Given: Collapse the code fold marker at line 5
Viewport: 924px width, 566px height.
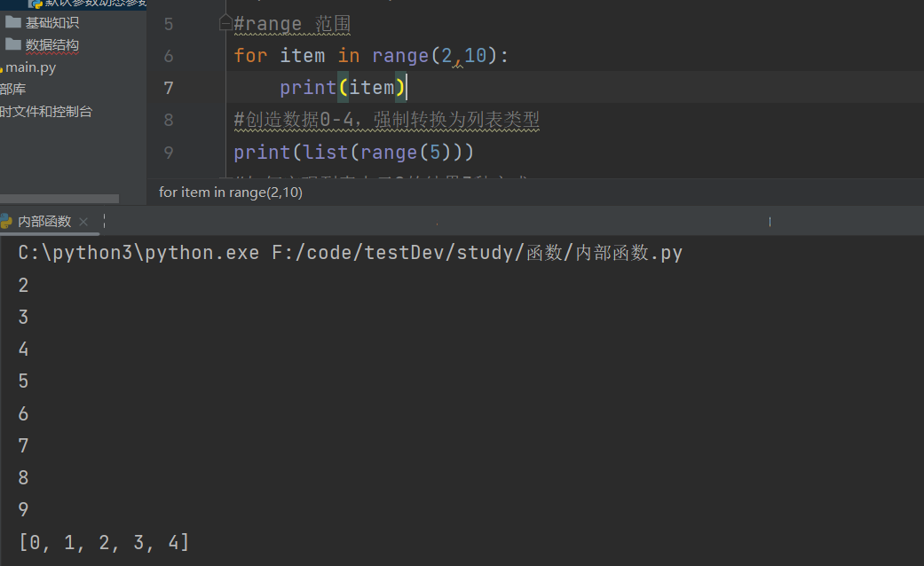Looking at the screenshot, I should [225, 24].
